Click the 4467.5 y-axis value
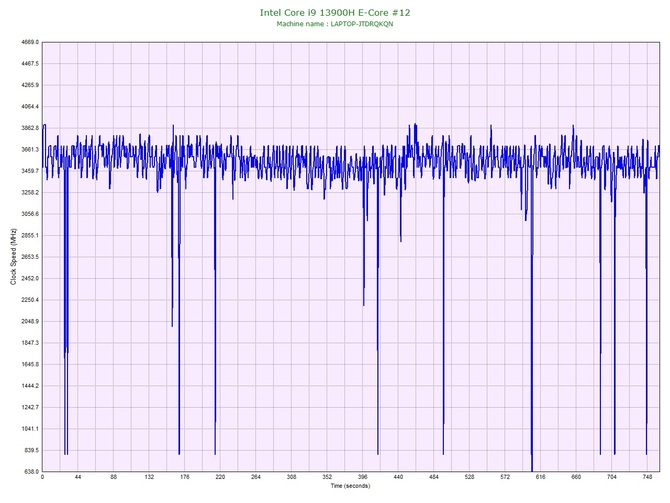Image resolution: width=670 pixels, height=503 pixels. (30, 64)
